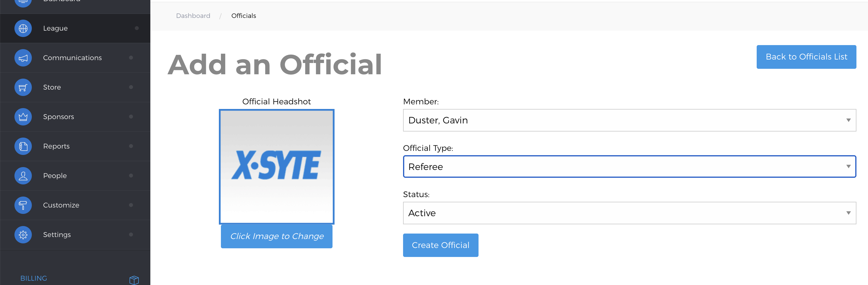Click the Create Official button
This screenshot has height=285, width=868.
(440, 245)
